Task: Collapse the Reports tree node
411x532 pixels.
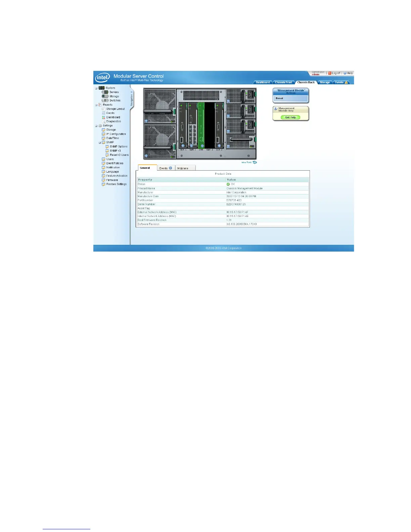Action: click(96, 105)
